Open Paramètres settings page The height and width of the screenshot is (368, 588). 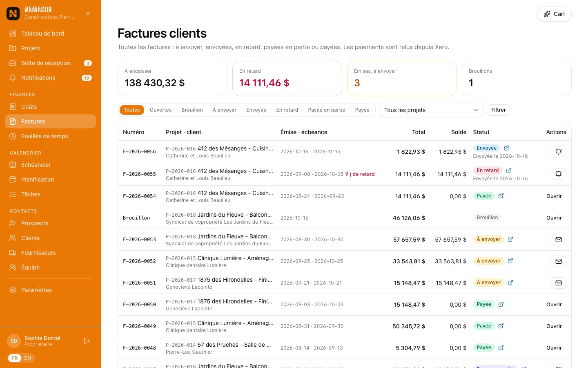pos(51,290)
